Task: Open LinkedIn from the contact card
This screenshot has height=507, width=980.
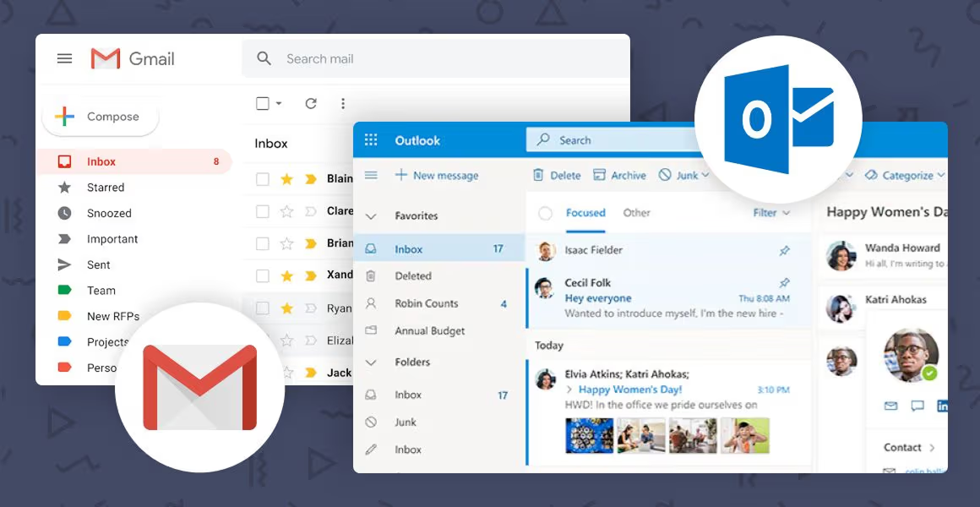Action: (941, 406)
